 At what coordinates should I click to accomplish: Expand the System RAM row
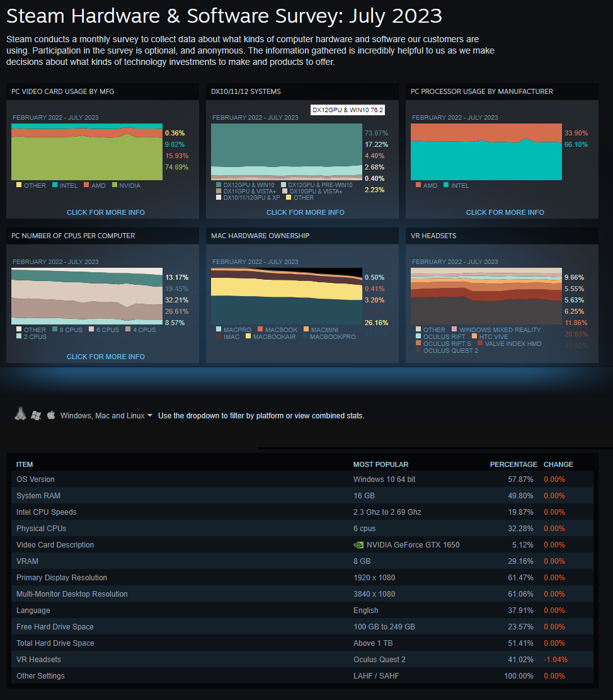pyautogui.click(x=302, y=495)
